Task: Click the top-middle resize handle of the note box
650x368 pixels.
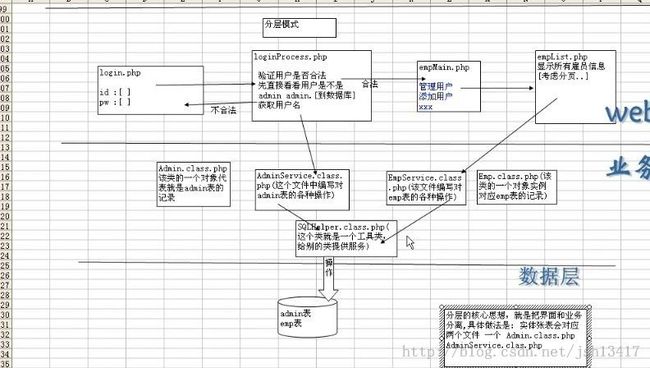Action: point(515,307)
